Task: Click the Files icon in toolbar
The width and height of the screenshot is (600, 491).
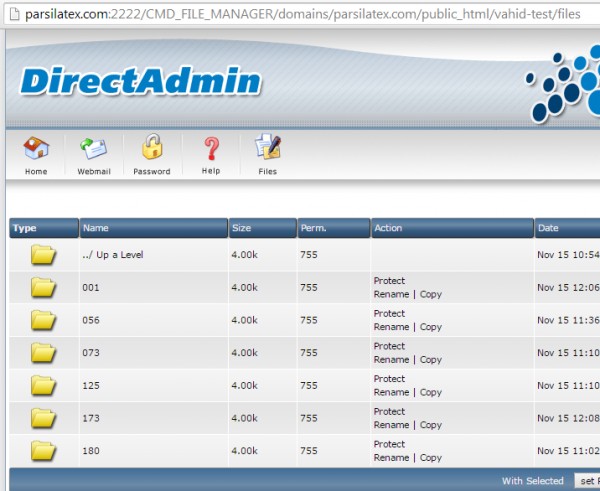Action: [x=268, y=150]
